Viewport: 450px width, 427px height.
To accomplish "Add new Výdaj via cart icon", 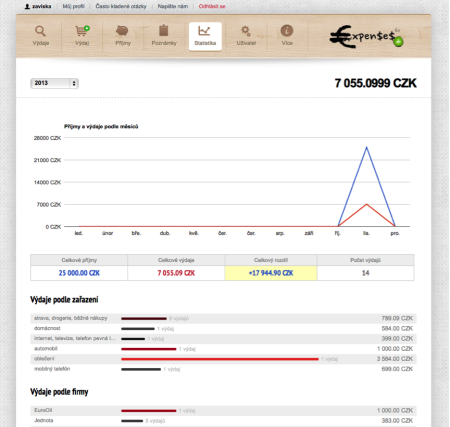I will [82, 31].
